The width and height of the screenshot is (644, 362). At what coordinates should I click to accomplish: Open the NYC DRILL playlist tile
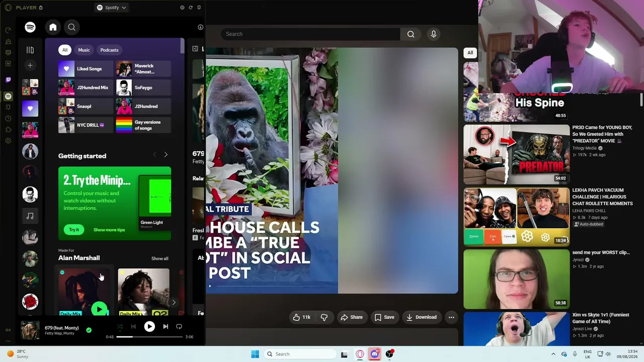coord(86,125)
